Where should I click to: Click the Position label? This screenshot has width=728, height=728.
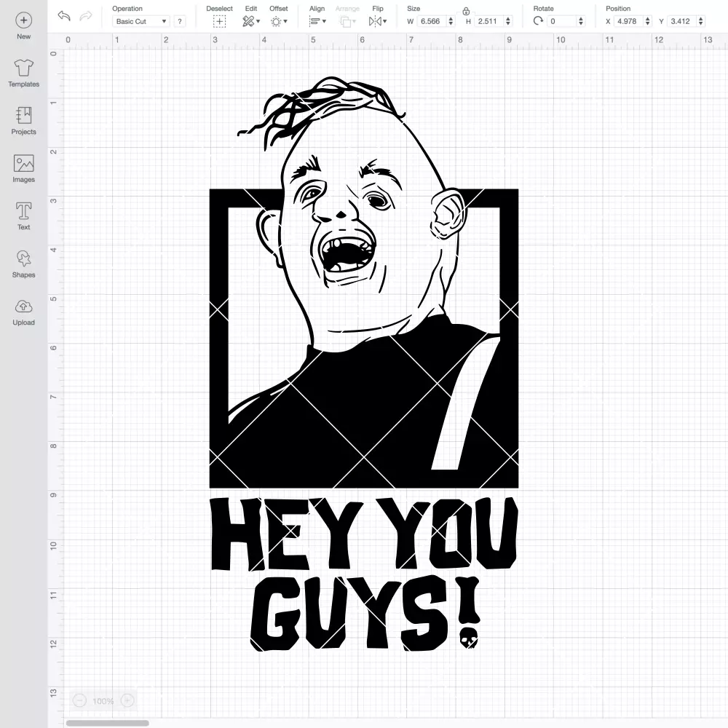pos(618,8)
